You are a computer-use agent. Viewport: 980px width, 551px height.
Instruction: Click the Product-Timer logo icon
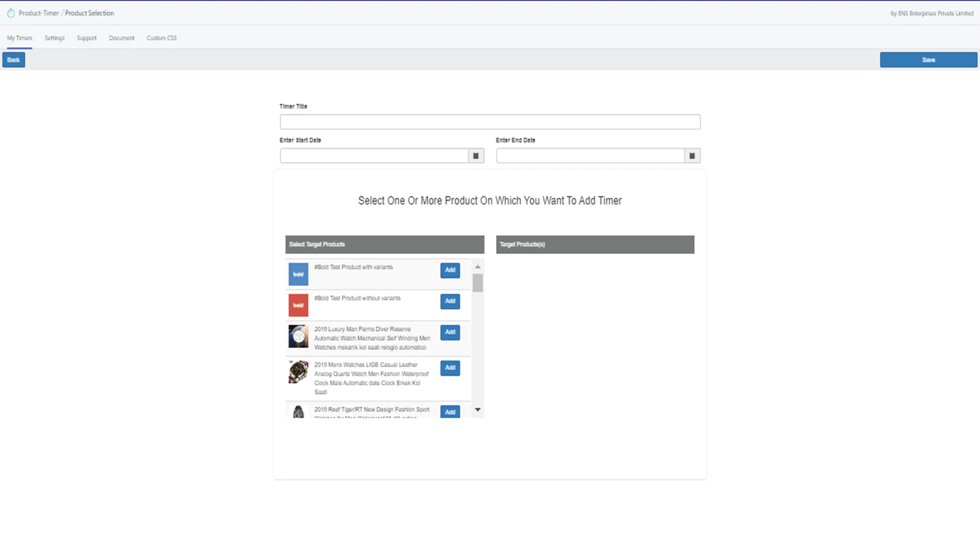[10, 13]
